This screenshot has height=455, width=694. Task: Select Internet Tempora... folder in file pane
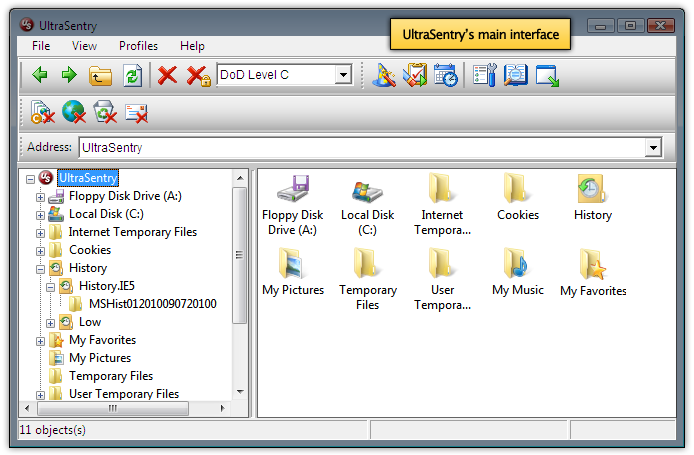click(x=442, y=205)
